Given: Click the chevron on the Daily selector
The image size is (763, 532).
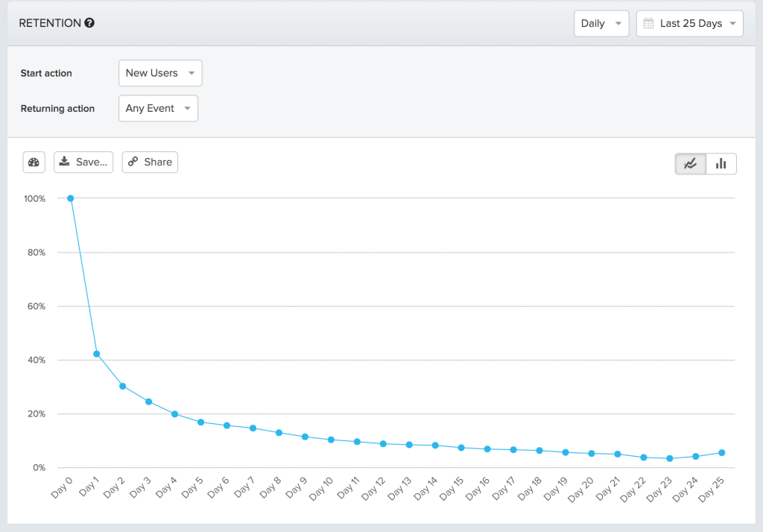Looking at the screenshot, I should (618, 23).
